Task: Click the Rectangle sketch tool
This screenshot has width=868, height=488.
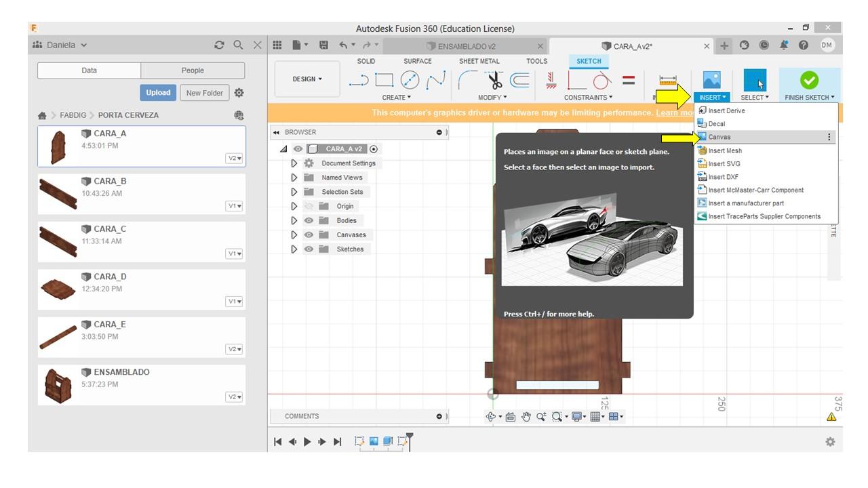Action: pos(384,81)
